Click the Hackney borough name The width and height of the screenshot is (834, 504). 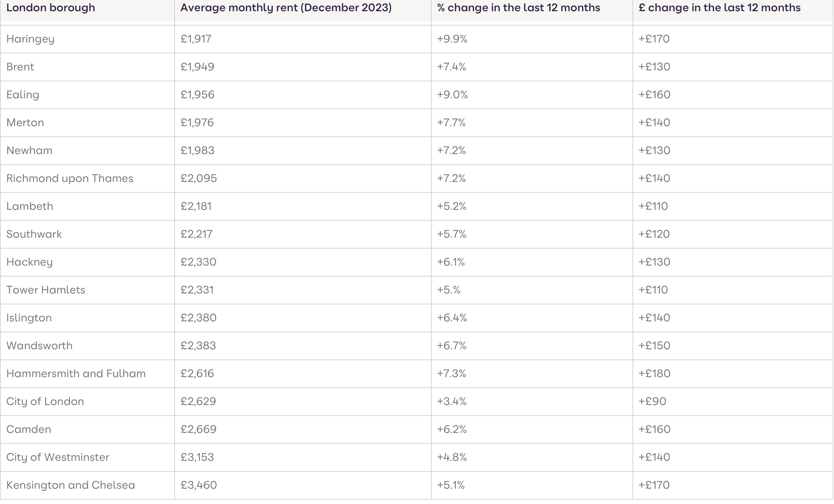click(x=30, y=262)
